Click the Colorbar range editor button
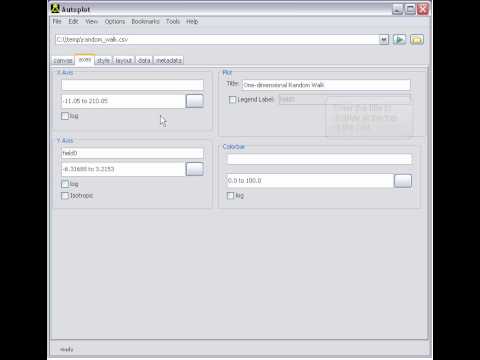480x360 pixels. click(403, 181)
